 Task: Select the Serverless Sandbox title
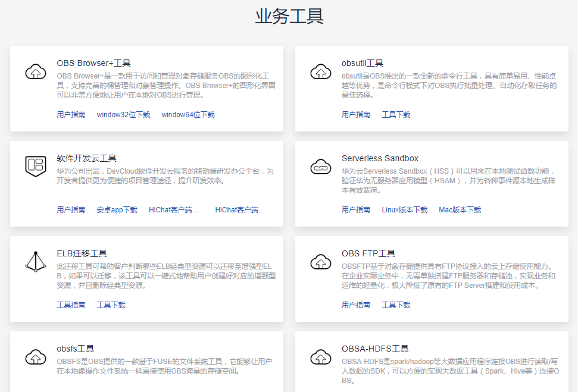coord(380,158)
